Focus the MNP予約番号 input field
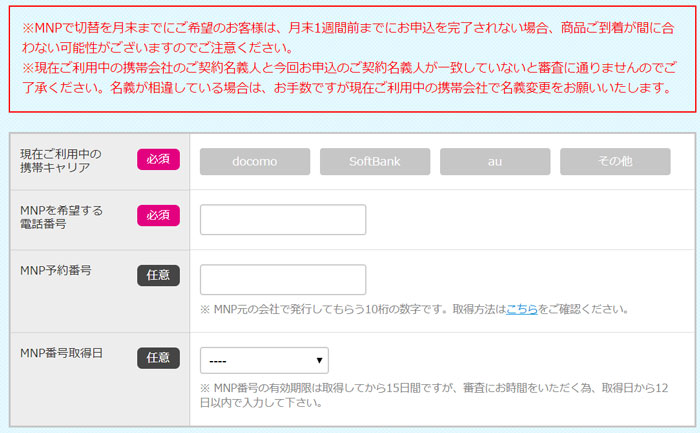 tap(283, 279)
